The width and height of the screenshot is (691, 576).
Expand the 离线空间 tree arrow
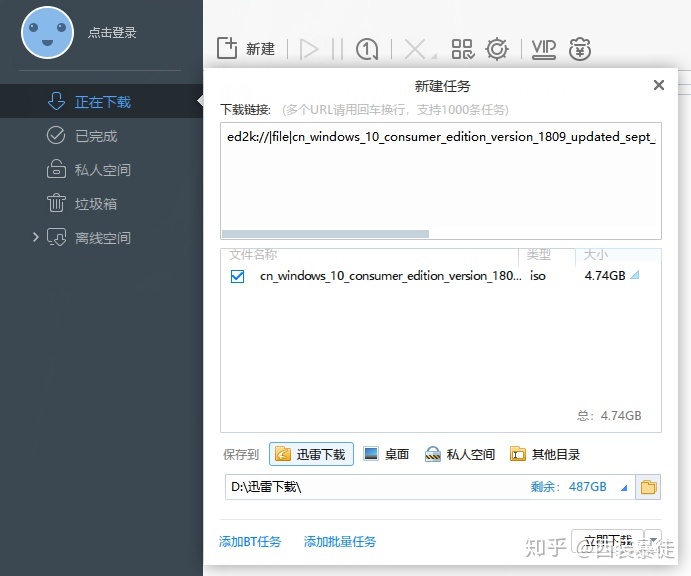[x=36, y=237]
